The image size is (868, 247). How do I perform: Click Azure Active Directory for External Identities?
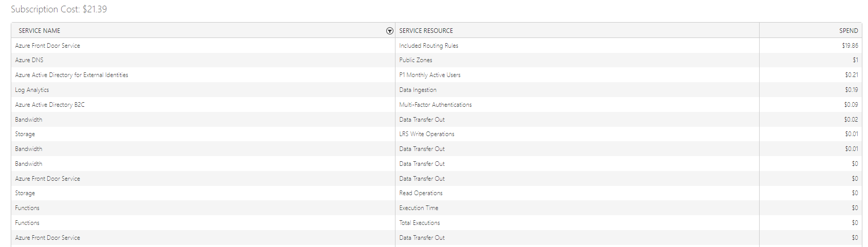click(72, 75)
